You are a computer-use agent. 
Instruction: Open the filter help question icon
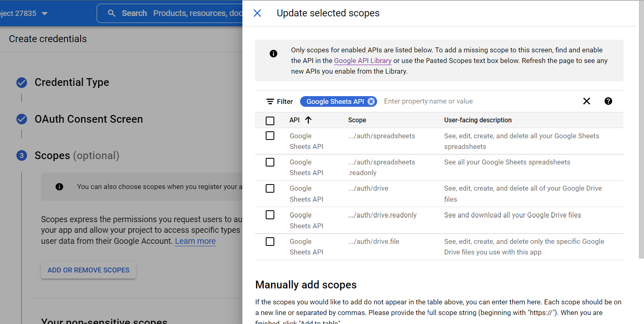point(608,101)
